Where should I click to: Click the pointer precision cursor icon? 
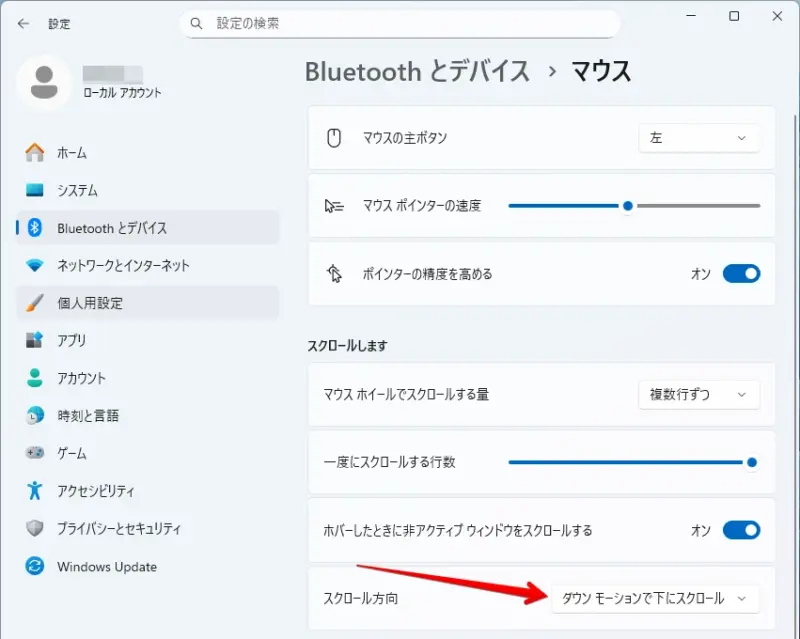click(x=334, y=274)
